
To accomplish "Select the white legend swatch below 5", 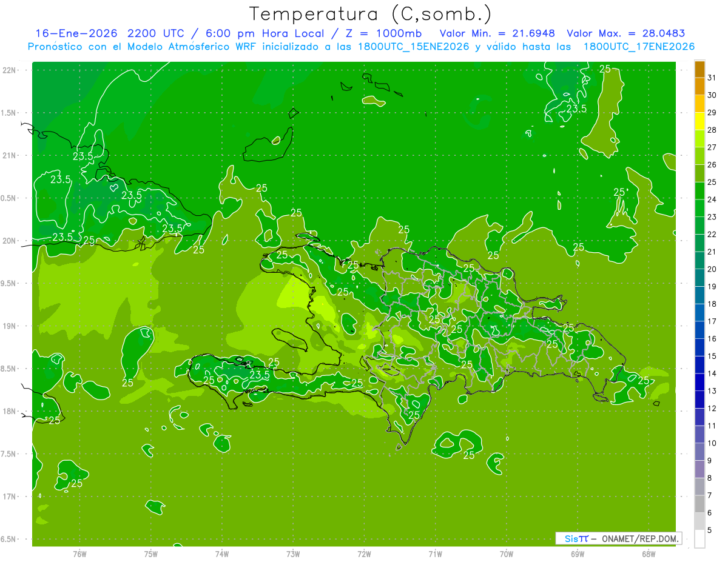I will coord(700,539).
